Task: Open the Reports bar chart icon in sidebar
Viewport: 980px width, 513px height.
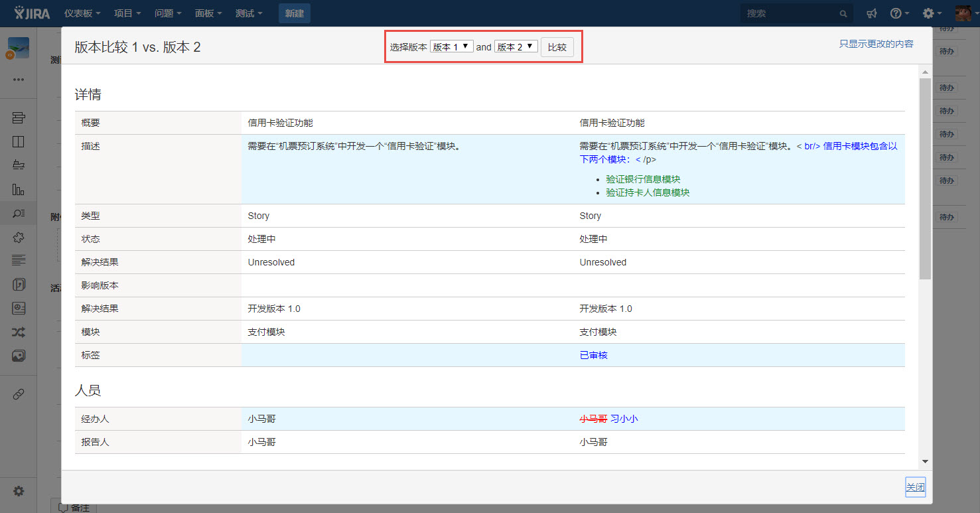Action: (19, 189)
